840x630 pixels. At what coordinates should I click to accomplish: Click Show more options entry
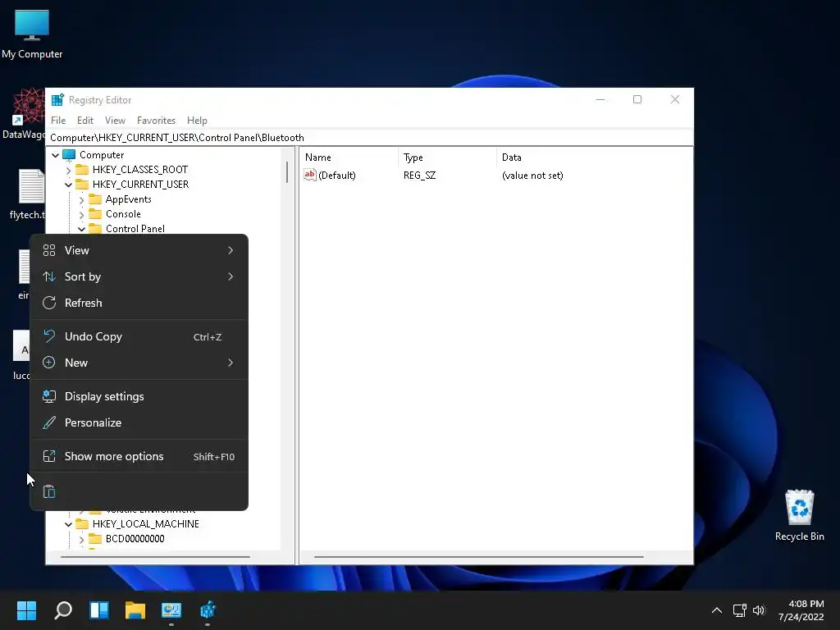pyautogui.click(x=139, y=456)
